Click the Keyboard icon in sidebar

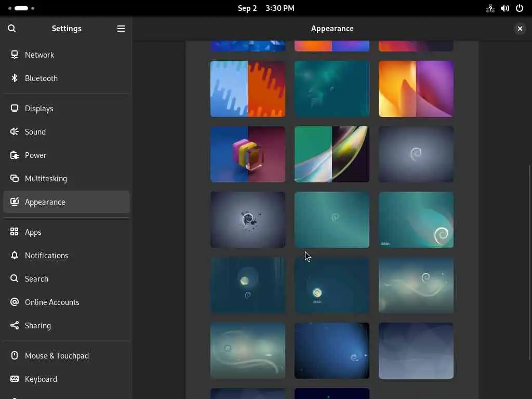tap(14, 379)
